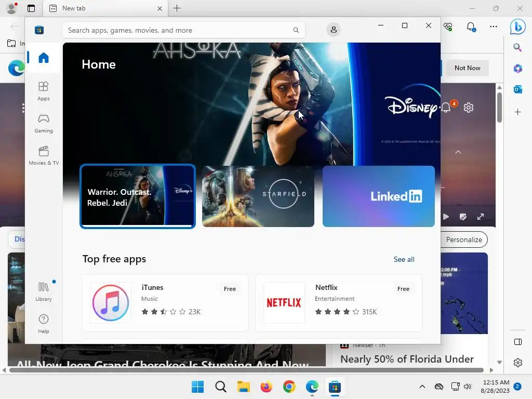Expand background to full view
The height and width of the screenshot is (399, 532).
click(481, 217)
